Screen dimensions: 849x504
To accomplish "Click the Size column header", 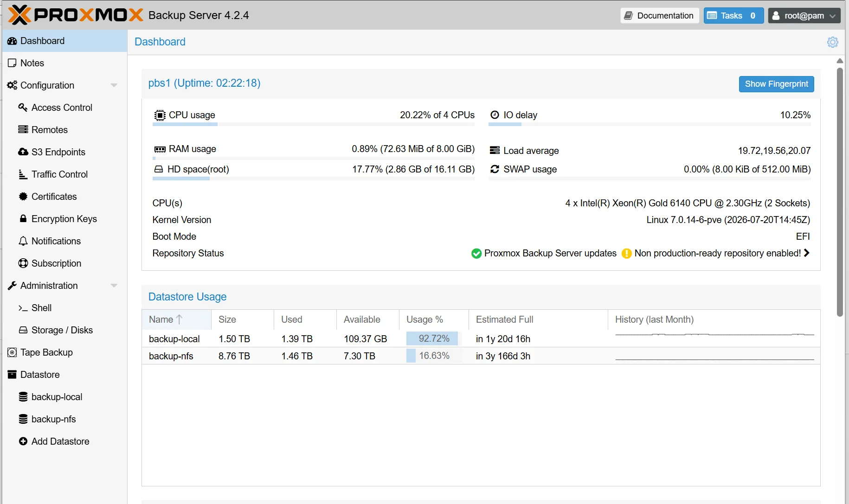I will click(x=243, y=319).
